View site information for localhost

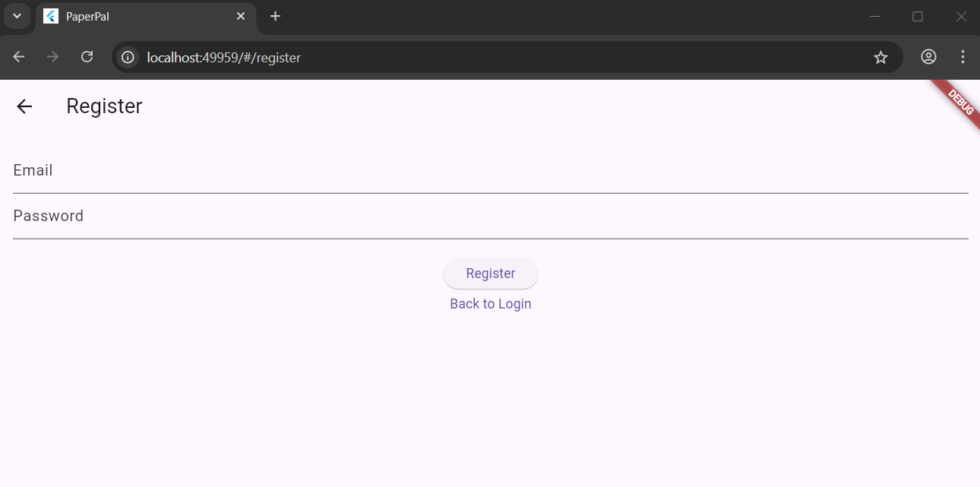128,57
